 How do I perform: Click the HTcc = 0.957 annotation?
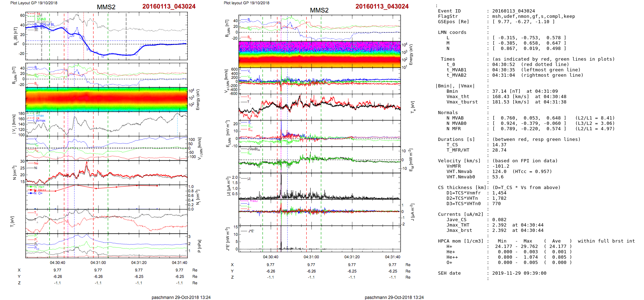[x=532, y=172]
